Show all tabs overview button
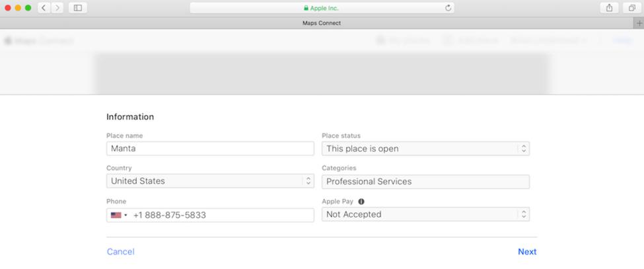 tap(631, 8)
